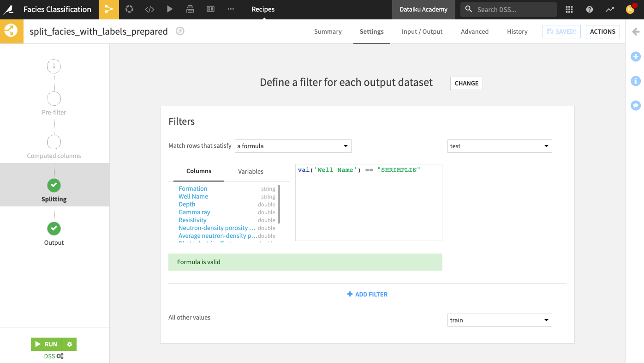
Task: Click the blue plus icon on right sidebar
Action: tap(636, 56)
